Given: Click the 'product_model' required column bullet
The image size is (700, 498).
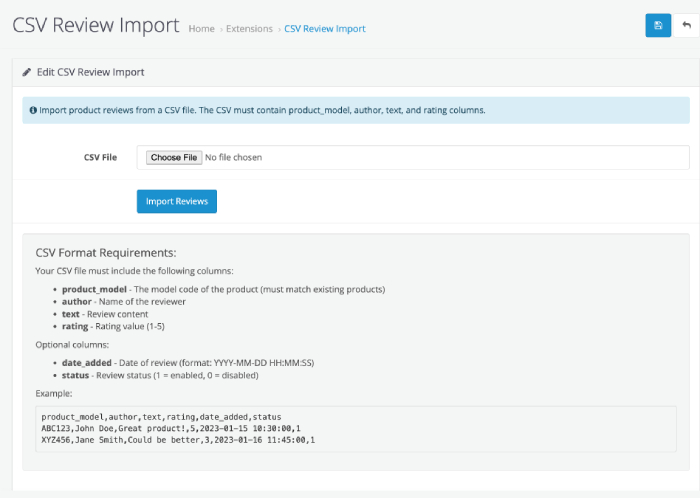Looking at the screenshot, I should pos(223,290).
